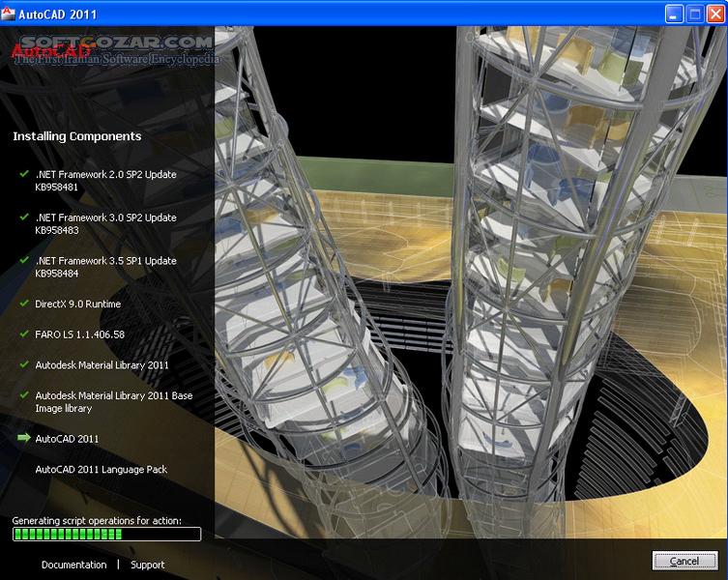Select the 'FARO LS 1.1.406.58' component text

click(x=80, y=334)
